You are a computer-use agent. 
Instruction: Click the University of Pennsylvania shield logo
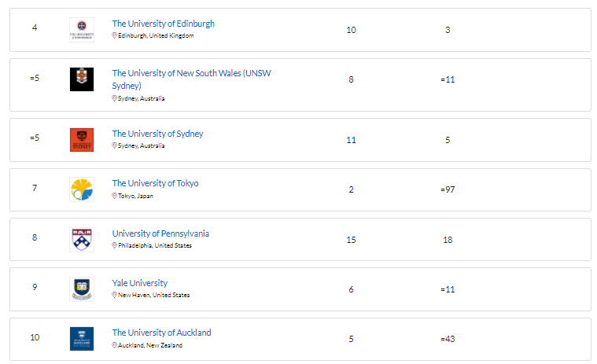82,240
